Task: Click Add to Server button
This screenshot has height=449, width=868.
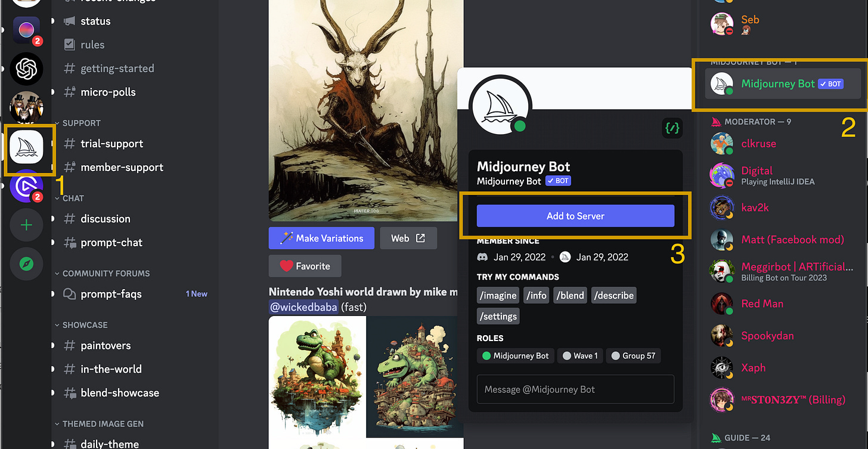Action: (x=575, y=216)
